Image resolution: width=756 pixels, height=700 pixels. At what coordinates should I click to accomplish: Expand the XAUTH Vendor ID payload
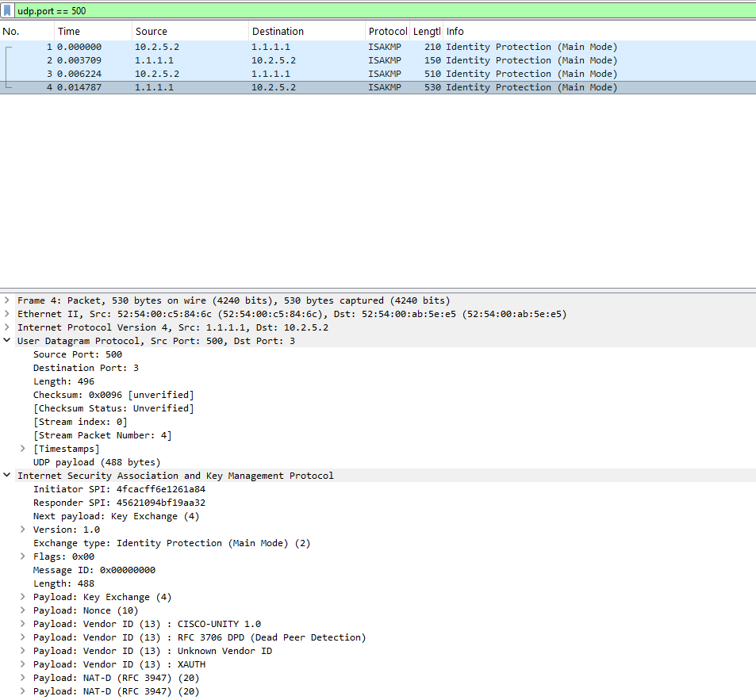coord(23,664)
